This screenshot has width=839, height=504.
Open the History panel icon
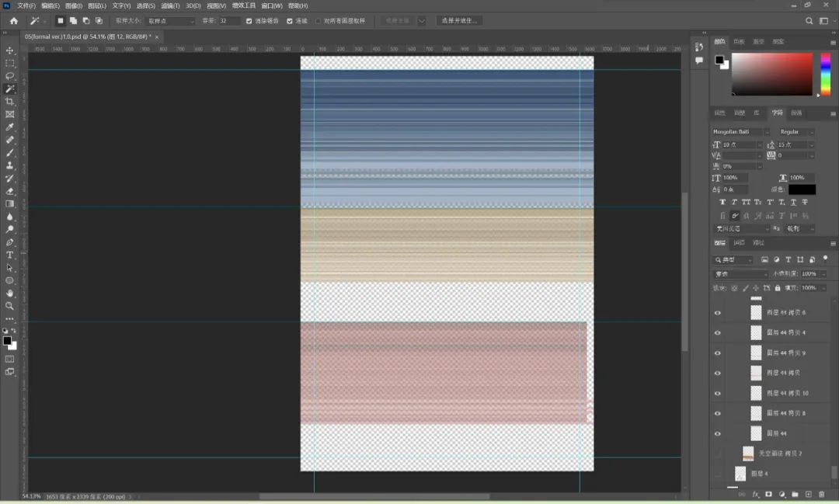coord(699,47)
